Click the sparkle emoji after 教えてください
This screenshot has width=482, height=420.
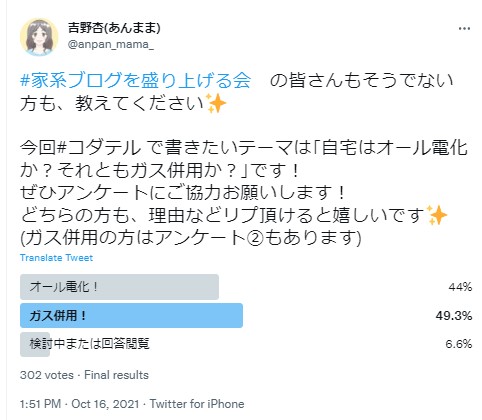(216, 103)
